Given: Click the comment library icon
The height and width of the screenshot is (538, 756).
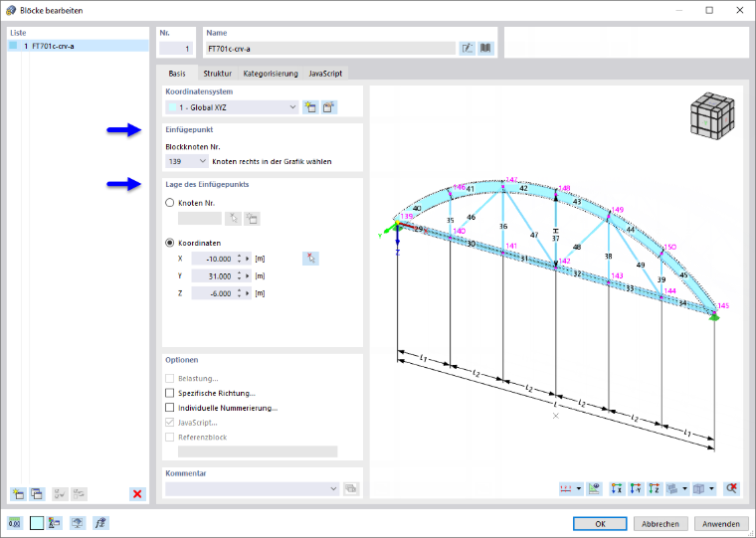Looking at the screenshot, I should click(x=351, y=489).
